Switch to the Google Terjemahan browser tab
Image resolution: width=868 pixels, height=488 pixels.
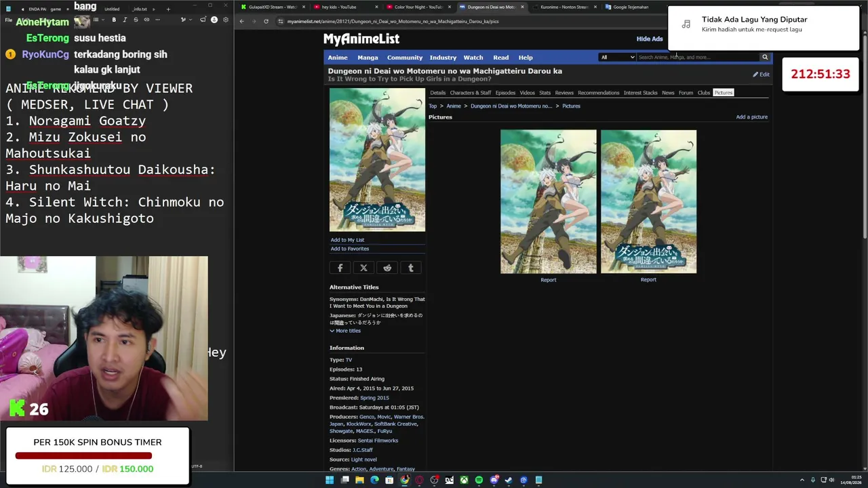pos(631,7)
